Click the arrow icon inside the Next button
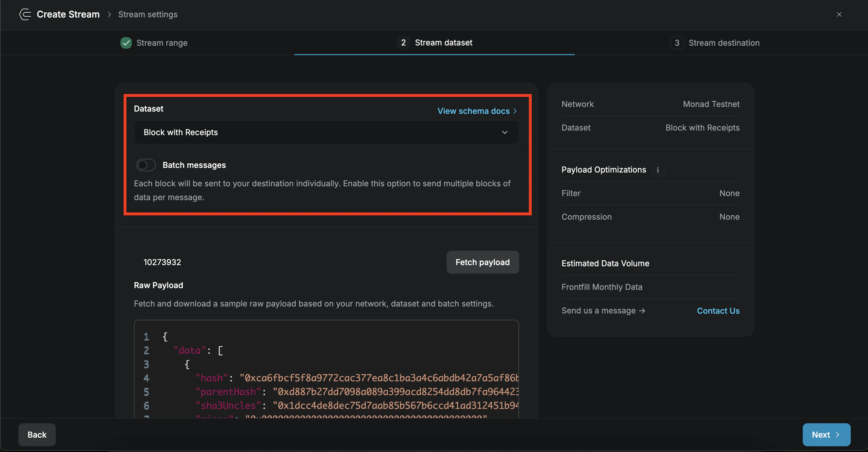The height and width of the screenshot is (452, 868). pos(838,434)
